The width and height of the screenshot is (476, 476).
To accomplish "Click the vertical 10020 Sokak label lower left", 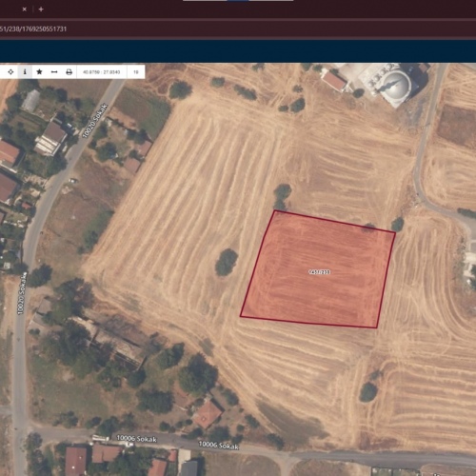I will click(22, 294).
